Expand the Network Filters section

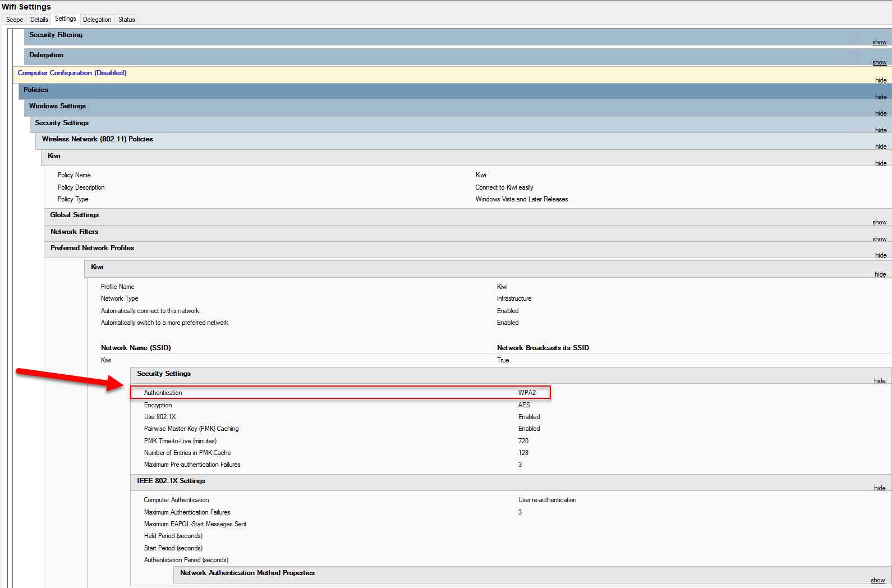click(x=879, y=239)
